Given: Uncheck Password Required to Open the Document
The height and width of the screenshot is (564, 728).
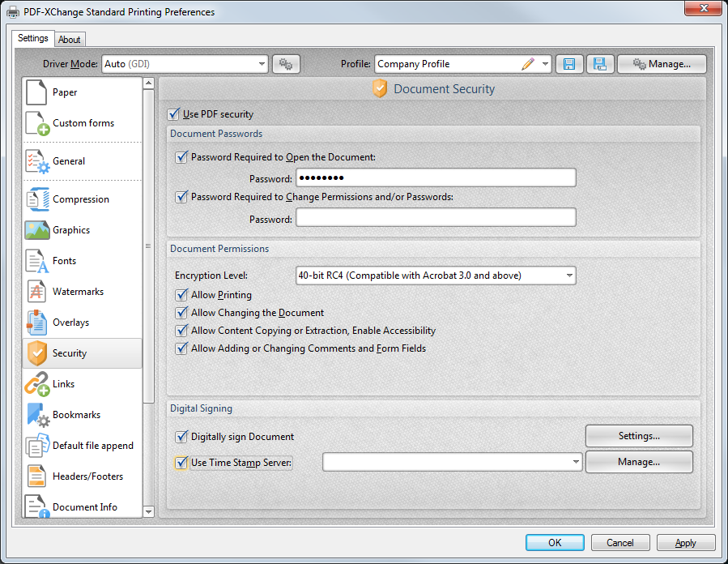Looking at the screenshot, I should click(181, 157).
